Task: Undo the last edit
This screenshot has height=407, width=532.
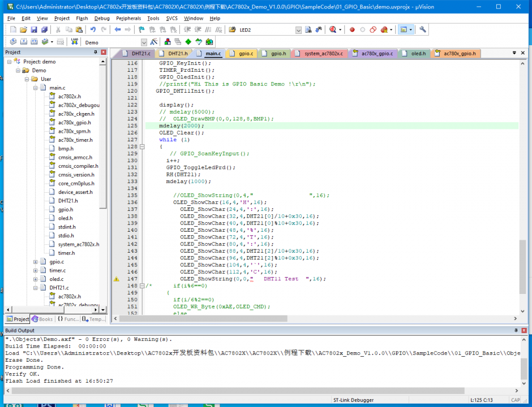Action: 93,30
